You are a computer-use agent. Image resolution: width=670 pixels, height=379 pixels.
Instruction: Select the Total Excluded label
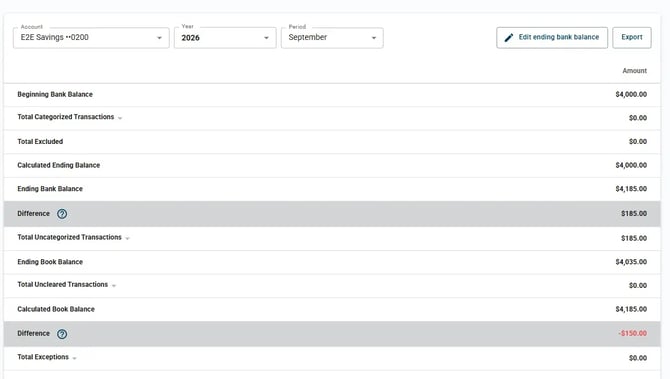[40, 141]
